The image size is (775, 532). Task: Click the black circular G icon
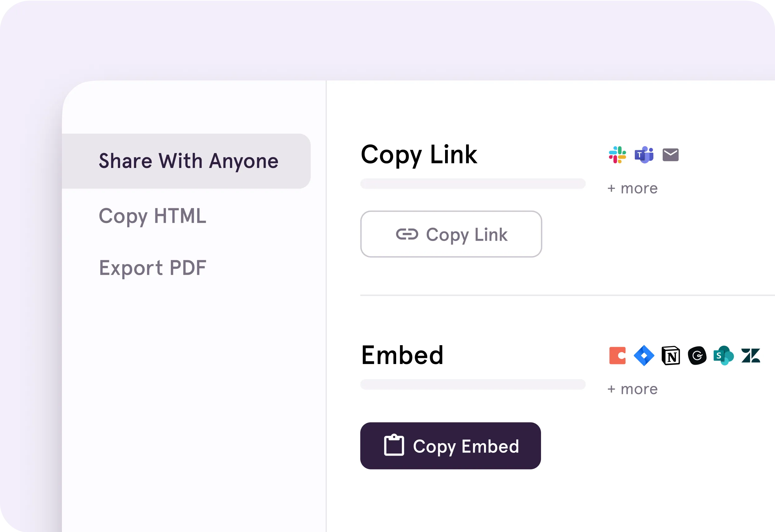click(x=697, y=356)
